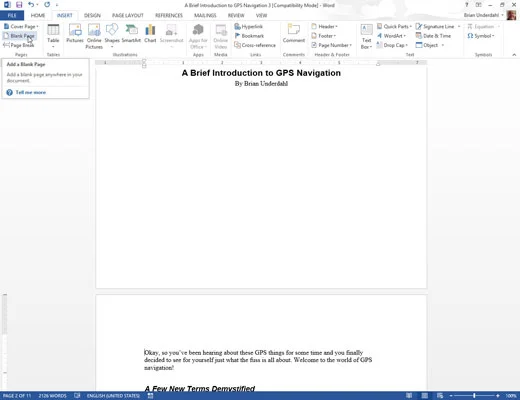Screen dimensions: 520x400
Task: Click the document title heading text
Action: [x=261, y=73]
